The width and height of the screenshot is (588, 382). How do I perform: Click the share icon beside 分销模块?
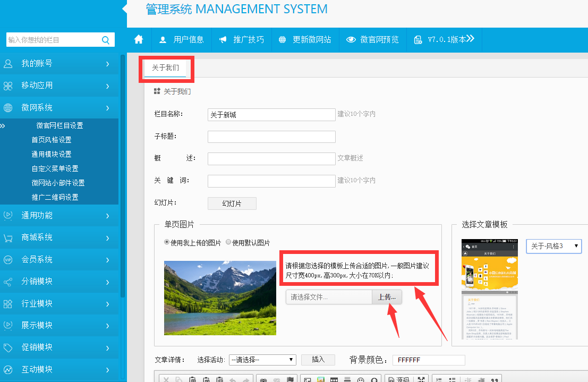tap(8, 282)
